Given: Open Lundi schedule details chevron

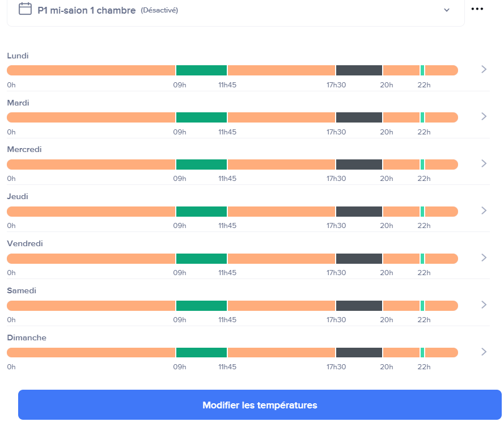Looking at the screenshot, I should tap(484, 69).
